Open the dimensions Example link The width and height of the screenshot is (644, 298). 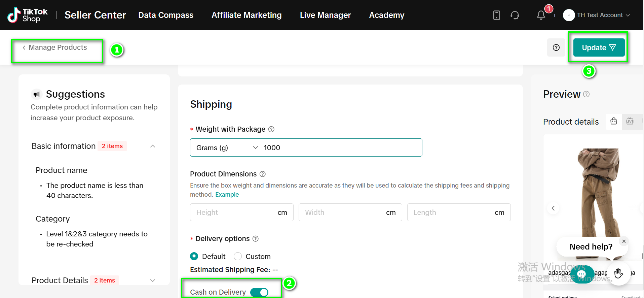pyautogui.click(x=227, y=195)
